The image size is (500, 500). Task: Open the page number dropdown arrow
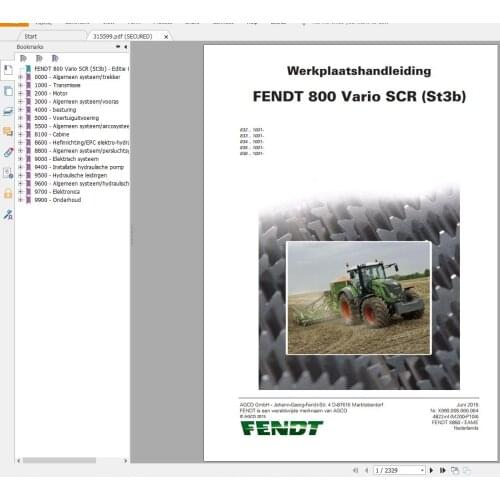(x=422, y=470)
